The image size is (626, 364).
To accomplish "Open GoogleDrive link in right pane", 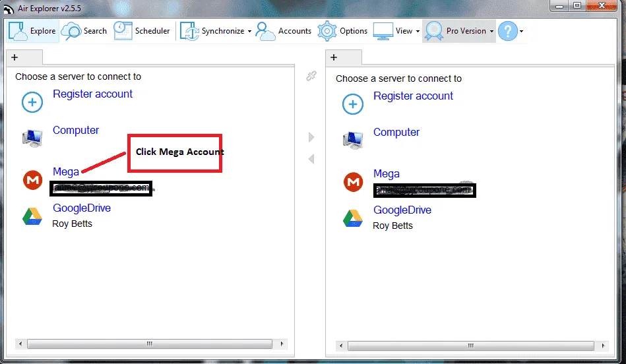I will [x=402, y=210].
